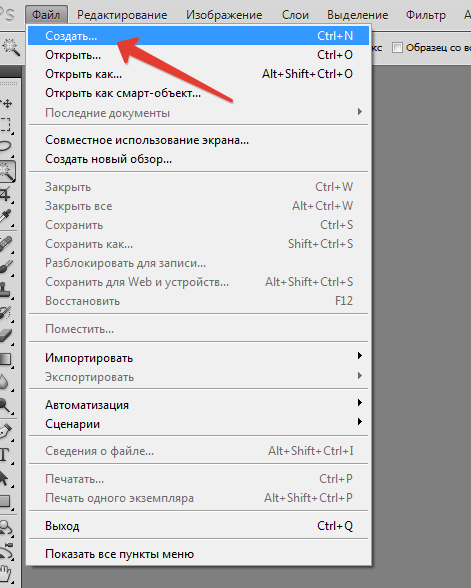The width and height of the screenshot is (471, 588).
Task: Toggle the 'Образец со всех' checkbox
Action: [x=397, y=48]
